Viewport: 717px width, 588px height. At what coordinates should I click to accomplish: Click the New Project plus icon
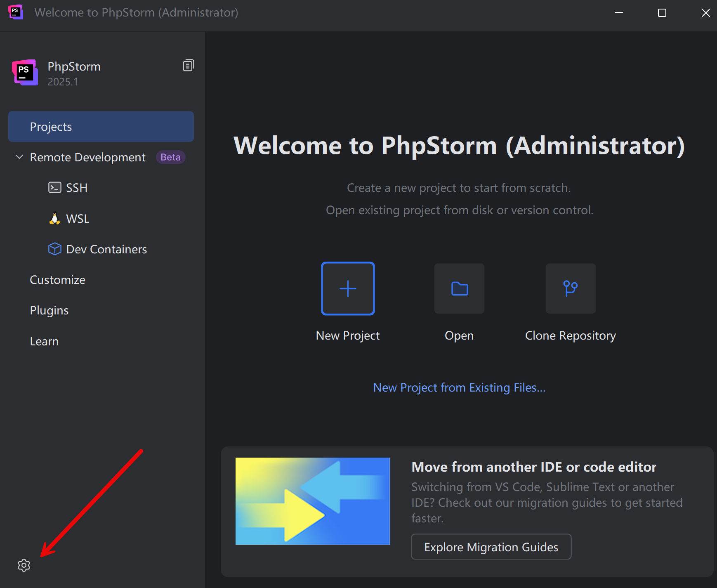pyautogui.click(x=348, y=288)
